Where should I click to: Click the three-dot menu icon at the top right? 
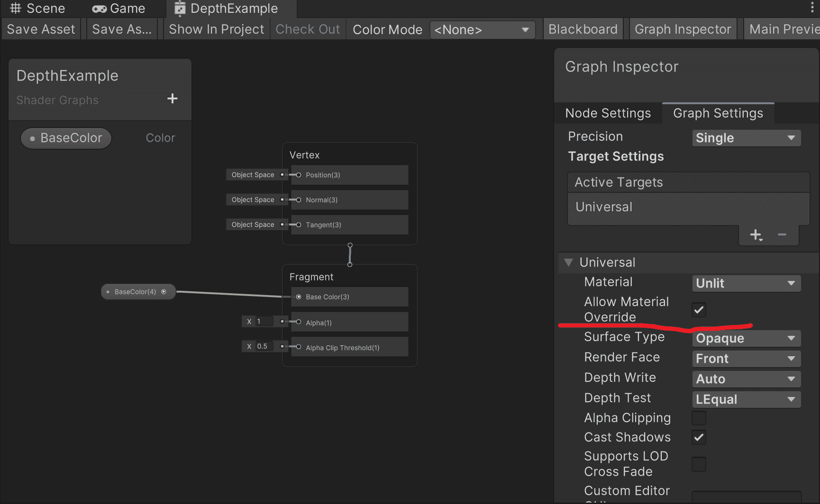[x=812, y=7]
